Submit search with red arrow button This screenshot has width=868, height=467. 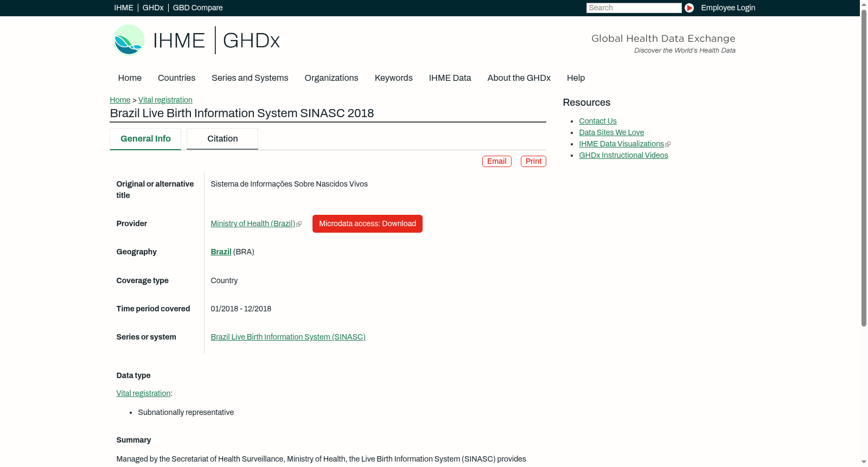tap(689, 8)
